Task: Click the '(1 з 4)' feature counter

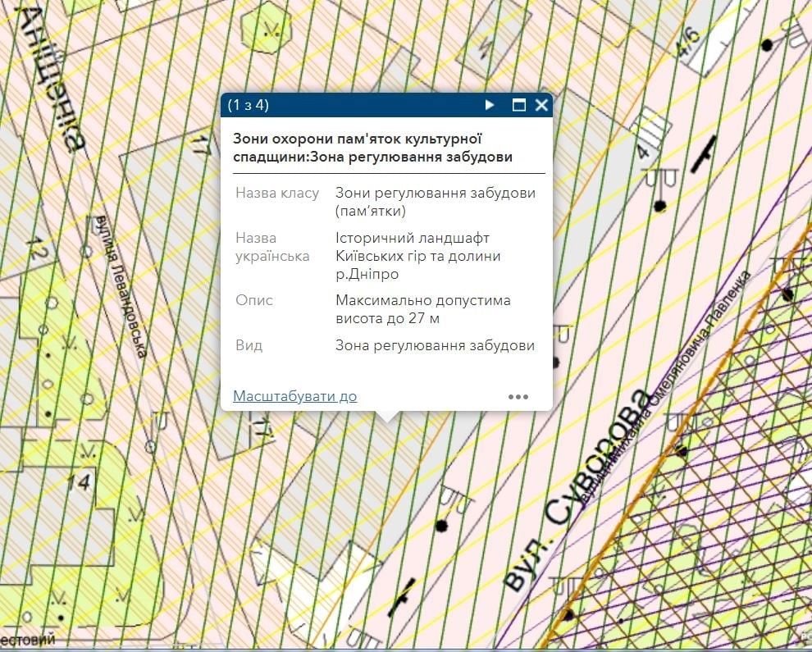Action: 249,105
